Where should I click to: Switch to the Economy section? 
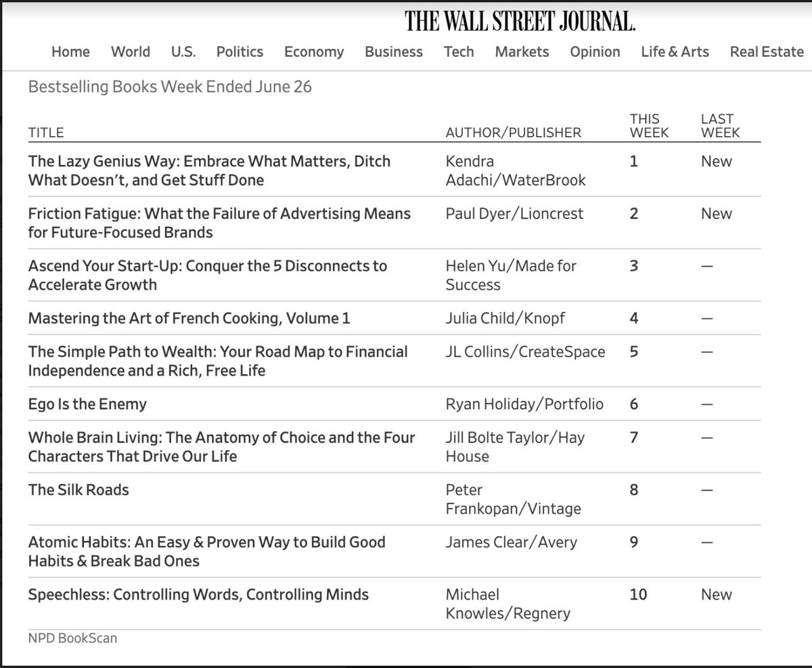pyautogui.click(x=314, y=52)
